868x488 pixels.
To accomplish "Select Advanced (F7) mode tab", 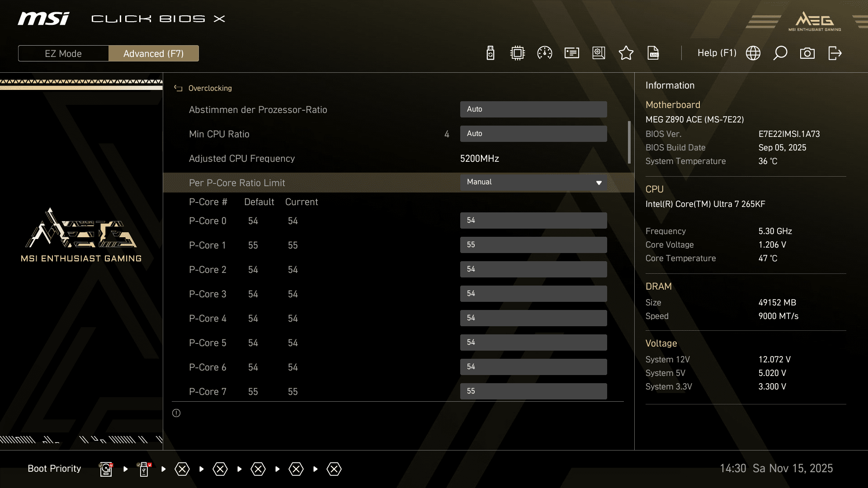I will coord(153,53).
